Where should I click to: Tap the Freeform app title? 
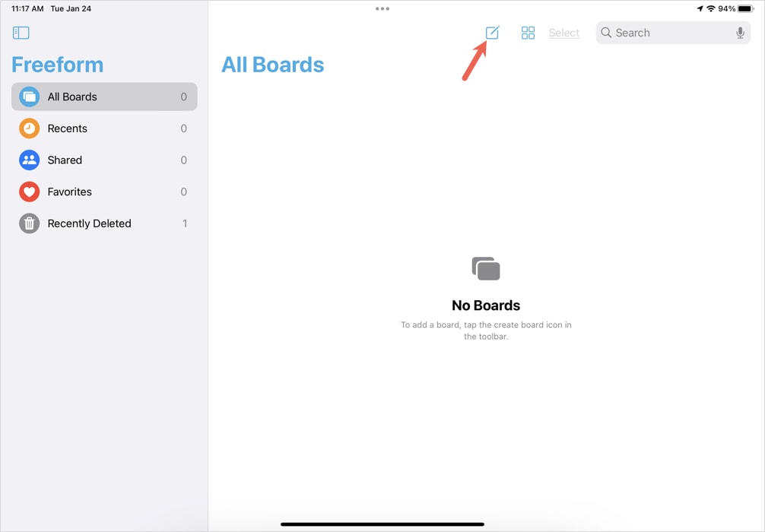point(57,65)
